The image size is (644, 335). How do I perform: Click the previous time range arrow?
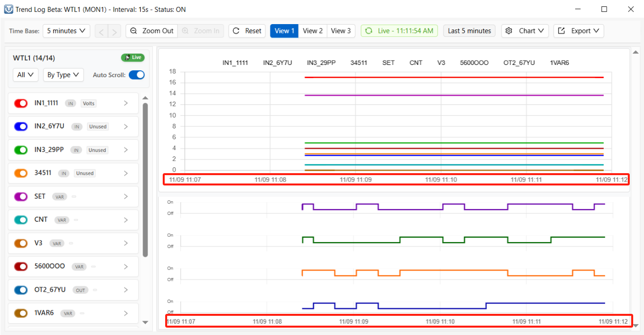pyautogui.click(x=101, y=31)
